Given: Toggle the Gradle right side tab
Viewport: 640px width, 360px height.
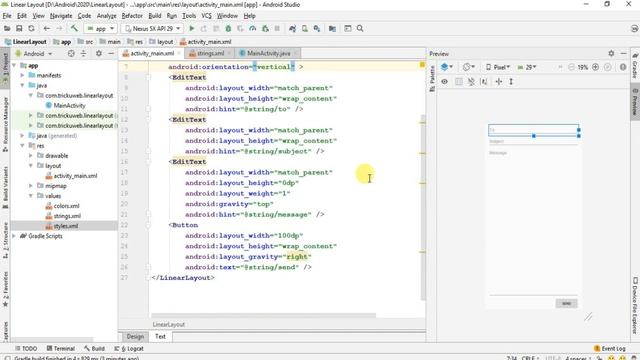Looking at the screenshot, I should point(635,65).
